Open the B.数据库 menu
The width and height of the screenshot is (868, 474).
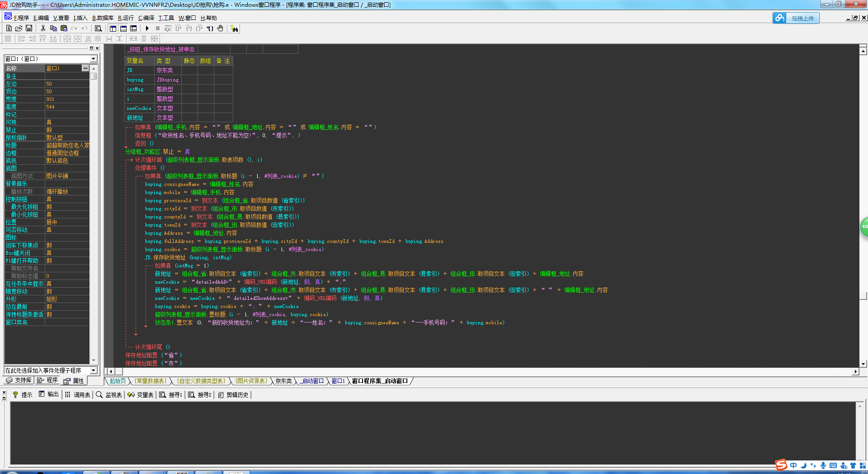103,18
